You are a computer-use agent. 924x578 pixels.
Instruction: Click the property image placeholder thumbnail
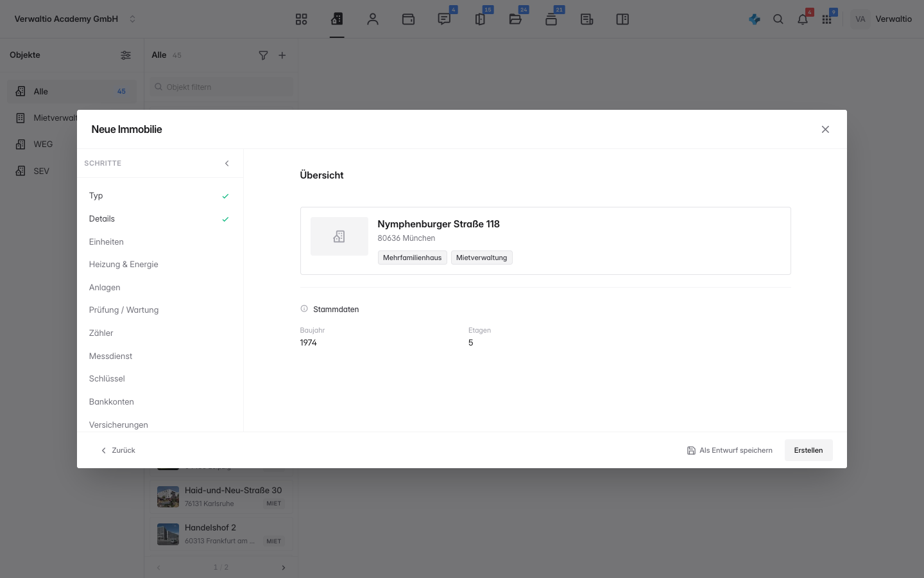point(339,236)
